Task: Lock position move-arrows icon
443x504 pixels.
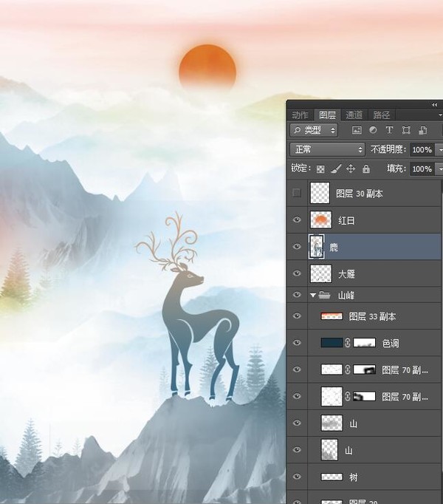Action: [x=351, y=168]
